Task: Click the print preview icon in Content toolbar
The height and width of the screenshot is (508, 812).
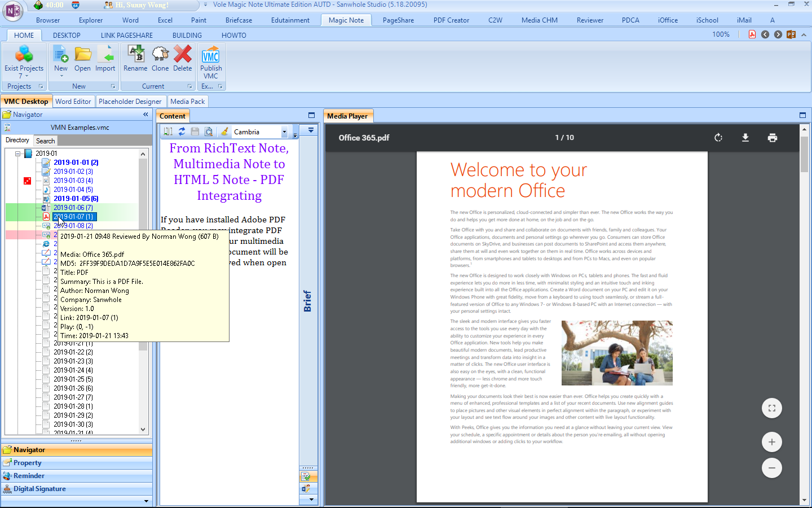Action: (209, 132)
